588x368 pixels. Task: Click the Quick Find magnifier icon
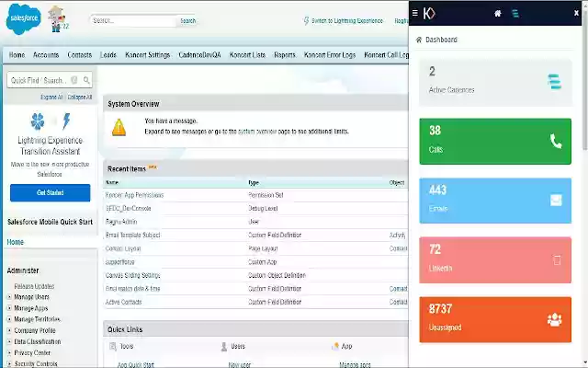click(86, 80)
